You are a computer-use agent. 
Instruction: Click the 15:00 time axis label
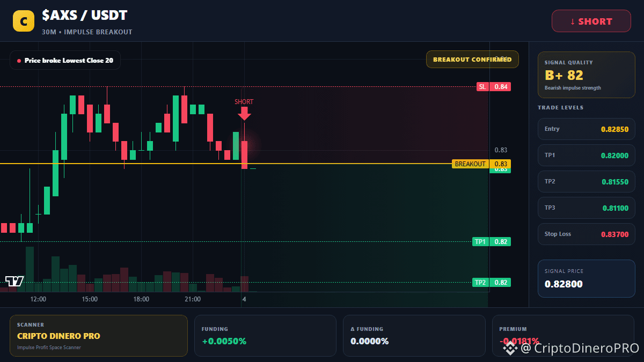point(90,299)
